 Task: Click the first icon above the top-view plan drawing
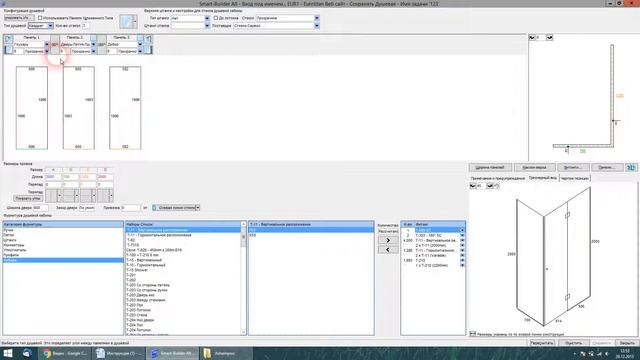pos(532,38)
